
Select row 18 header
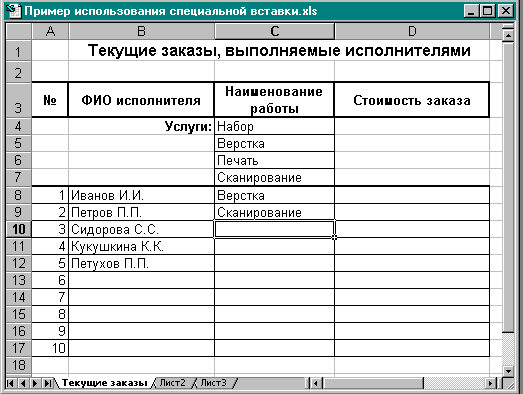(19, 365)
